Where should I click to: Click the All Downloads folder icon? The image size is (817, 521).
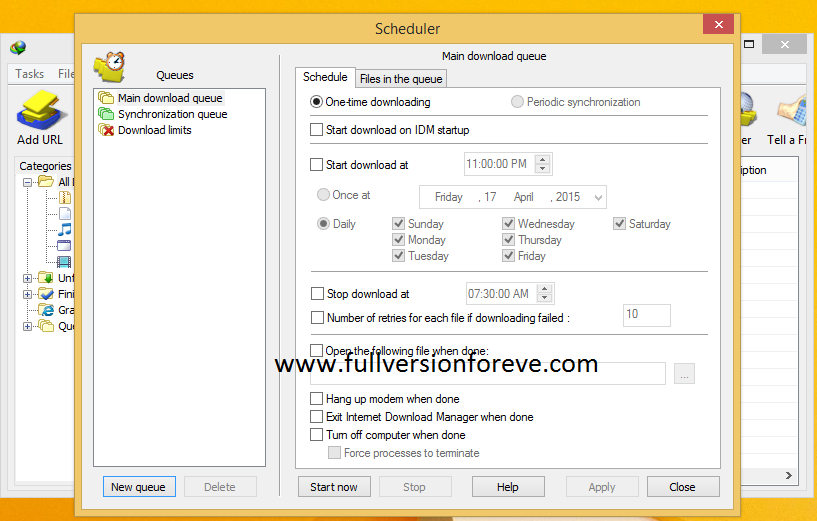(x=46, y=181)
